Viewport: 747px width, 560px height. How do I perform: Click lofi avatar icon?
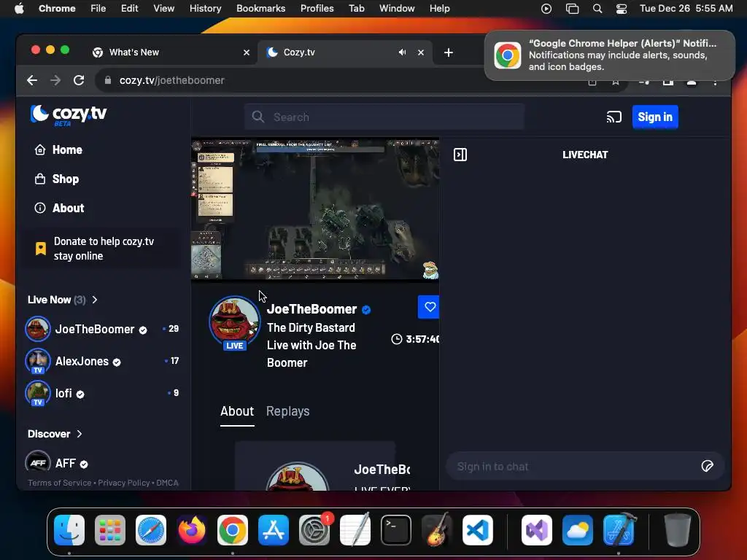coord(38,393)
